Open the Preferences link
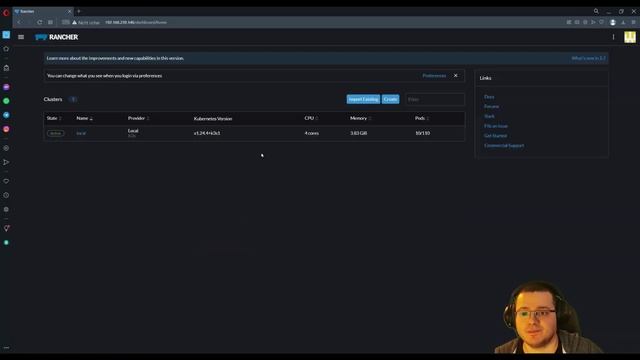 (434, 76)
